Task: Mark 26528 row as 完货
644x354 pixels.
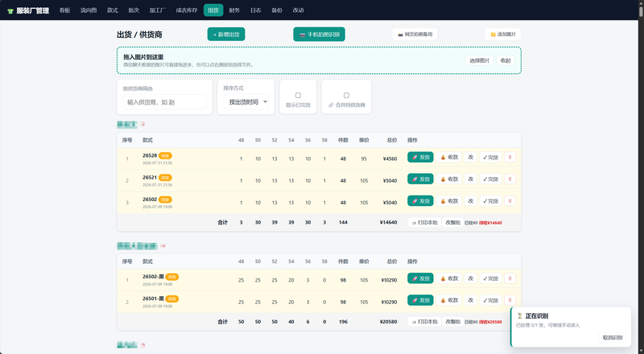Action: click(490, 157)
